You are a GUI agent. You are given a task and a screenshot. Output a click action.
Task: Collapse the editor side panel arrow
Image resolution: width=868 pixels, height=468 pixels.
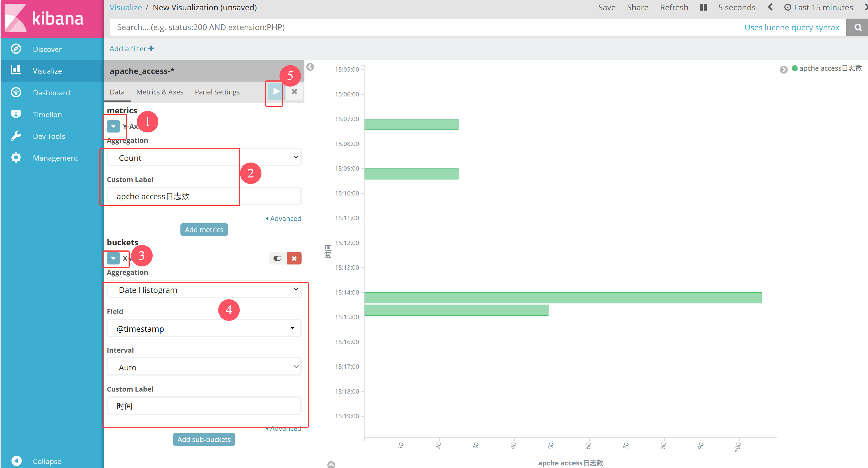(310, 67)
